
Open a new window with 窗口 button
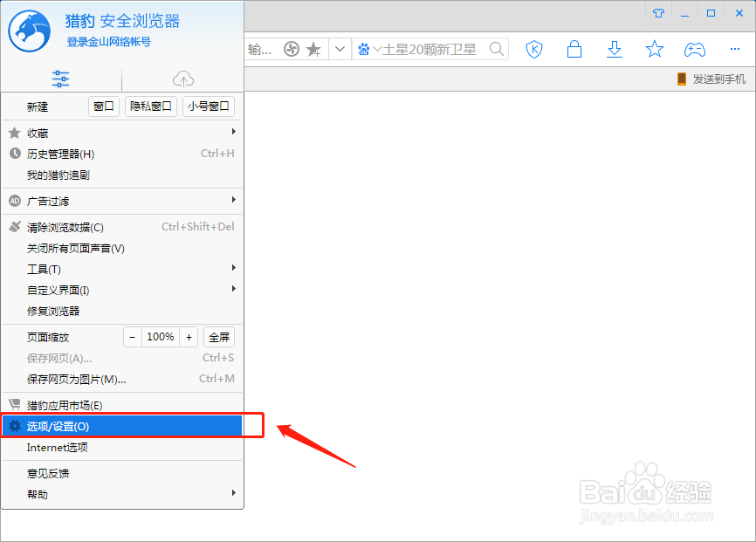coord(104,106)
